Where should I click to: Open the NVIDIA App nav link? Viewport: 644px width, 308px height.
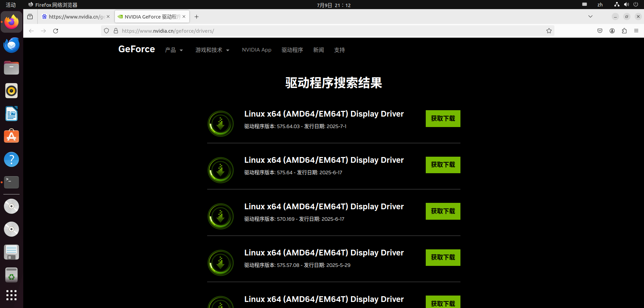click(257, 50)
